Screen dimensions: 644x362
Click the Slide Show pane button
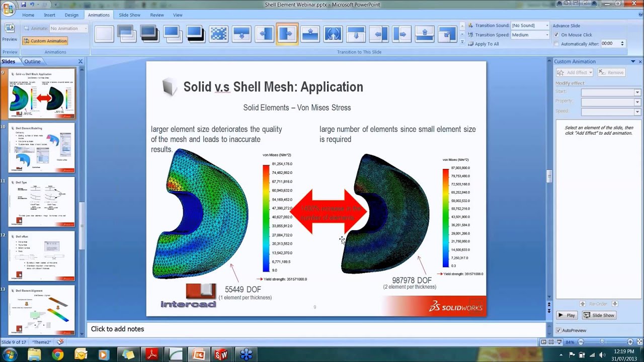coord(599,315)
